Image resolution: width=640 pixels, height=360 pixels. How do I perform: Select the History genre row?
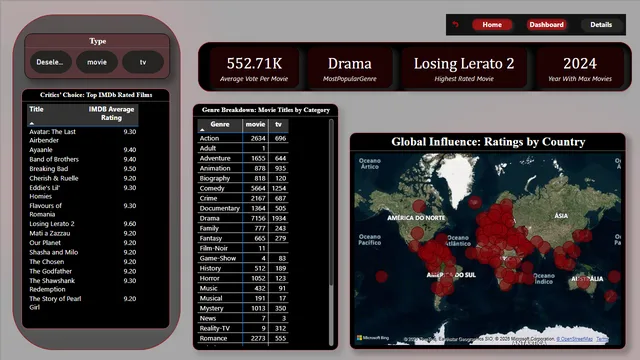click(243, 268)
